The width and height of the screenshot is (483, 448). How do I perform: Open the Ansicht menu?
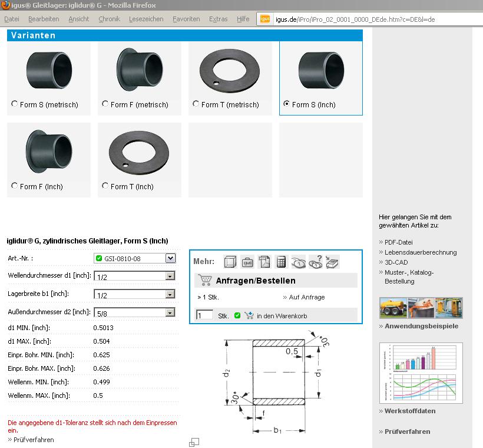(x=79, y=19)
